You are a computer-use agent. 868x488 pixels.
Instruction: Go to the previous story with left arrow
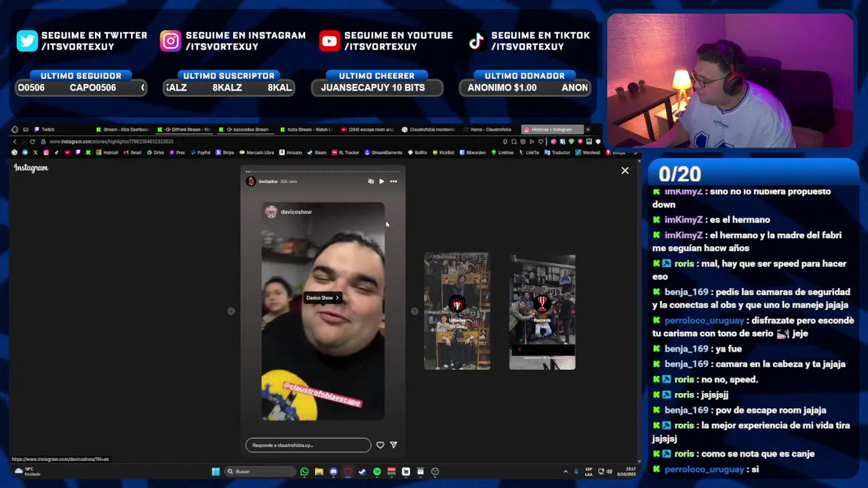[x=231, y=311]
